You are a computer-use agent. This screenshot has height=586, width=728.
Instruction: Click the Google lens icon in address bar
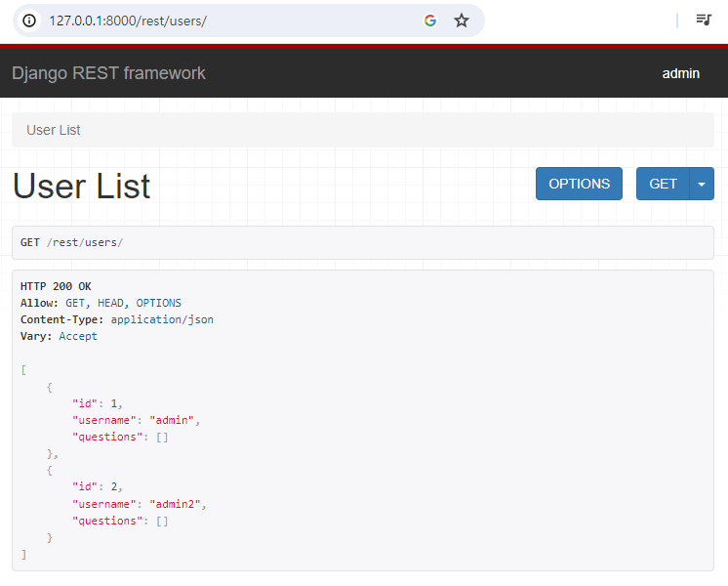[430, 21]
